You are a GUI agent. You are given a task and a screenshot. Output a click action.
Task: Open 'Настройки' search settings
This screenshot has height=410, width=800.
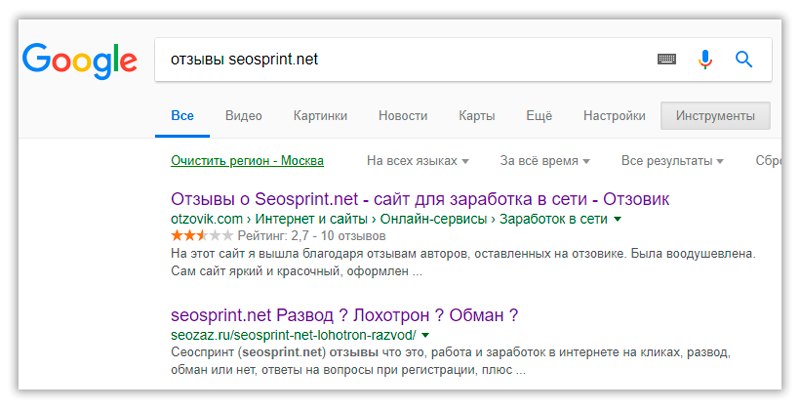pos(614,116)
